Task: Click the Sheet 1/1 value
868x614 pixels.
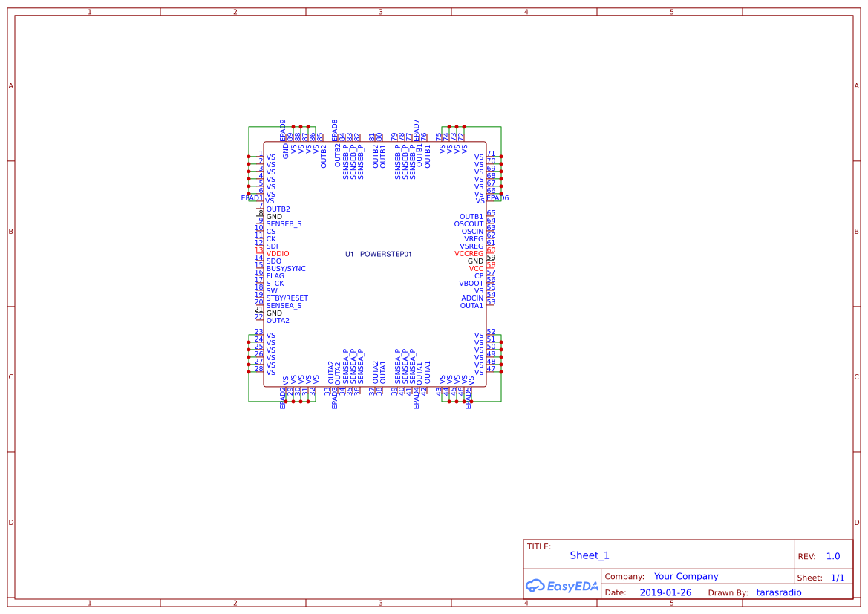Action: coord(836,576)
